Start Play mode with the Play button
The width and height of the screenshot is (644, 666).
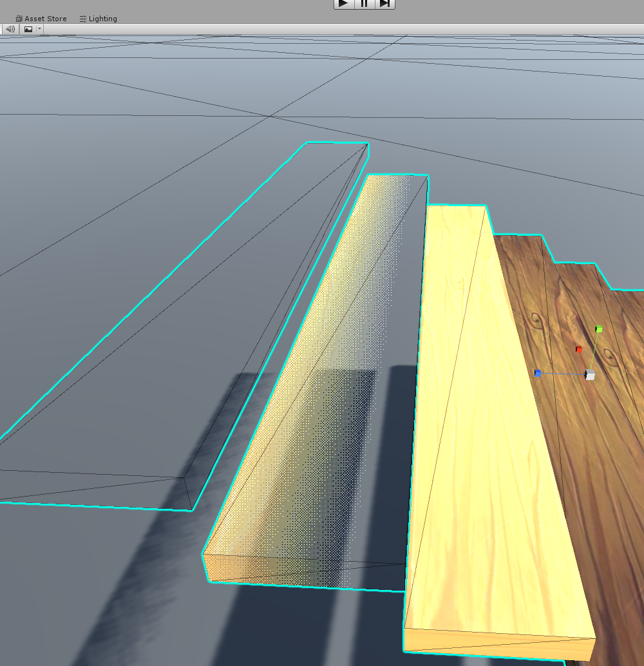click(x=344, y=3)
